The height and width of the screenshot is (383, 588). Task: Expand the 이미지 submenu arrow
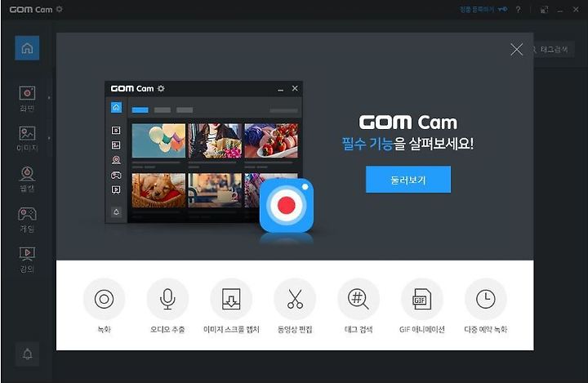pyautogui.click(x=49, y=138)
